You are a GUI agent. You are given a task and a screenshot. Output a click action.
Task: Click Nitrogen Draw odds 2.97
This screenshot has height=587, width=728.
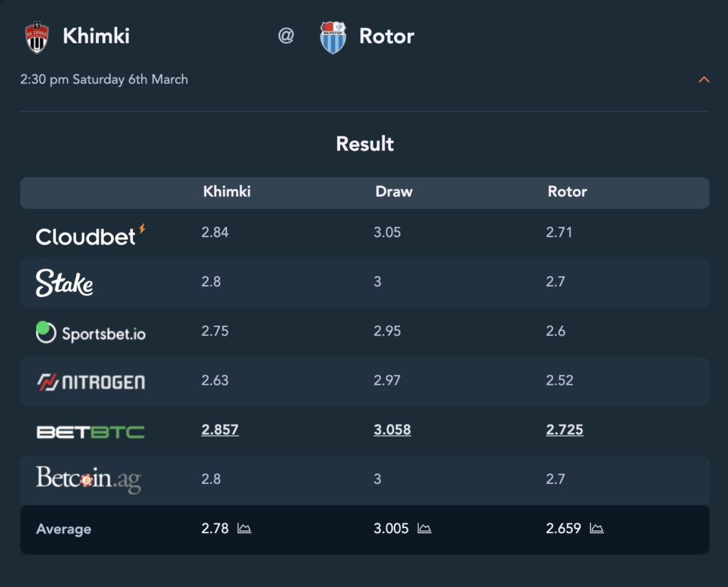point(387,380)
